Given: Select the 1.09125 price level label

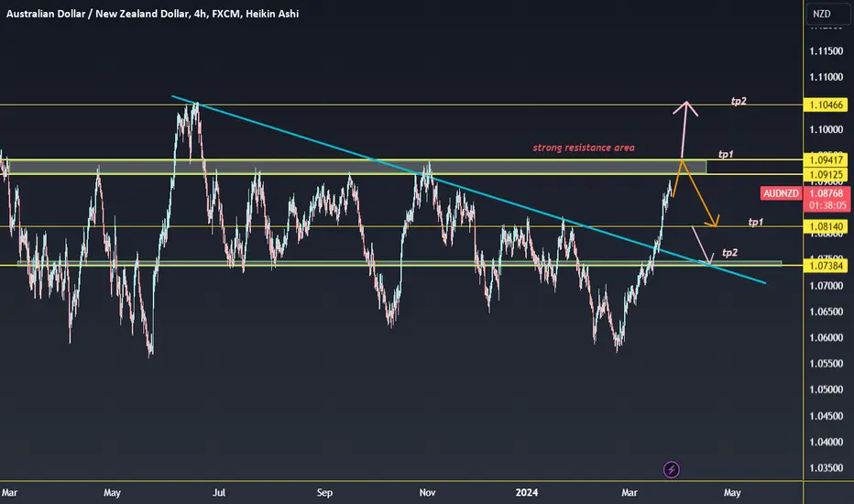Looking at the screenshot, I should pyautogui.click(x=826, y=175).
